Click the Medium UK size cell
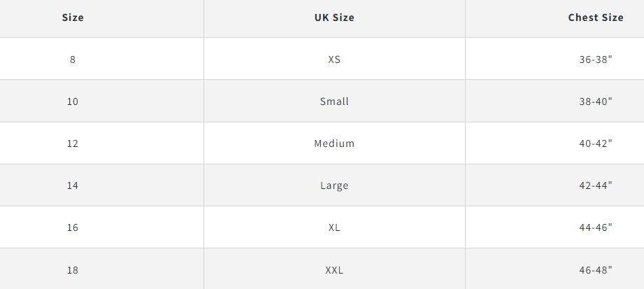Screen dimensions: 644x289 tap(334, 143)
